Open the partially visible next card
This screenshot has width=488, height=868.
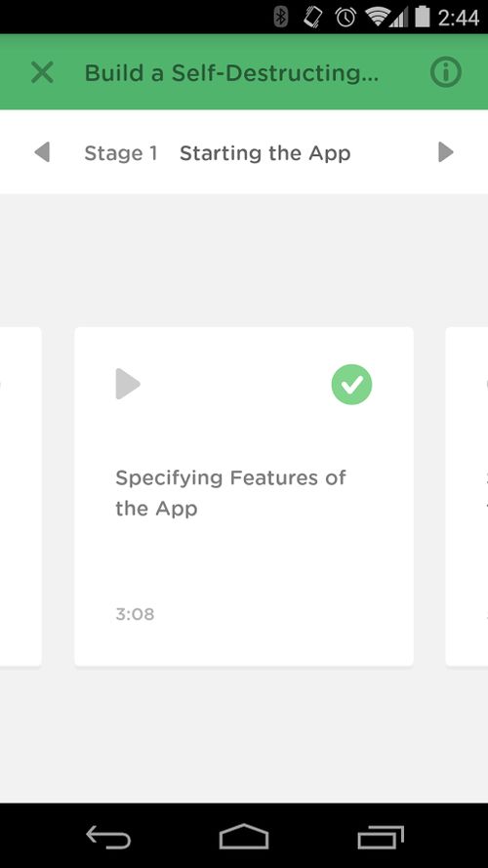pyautogui.click(x=467, y=497)
